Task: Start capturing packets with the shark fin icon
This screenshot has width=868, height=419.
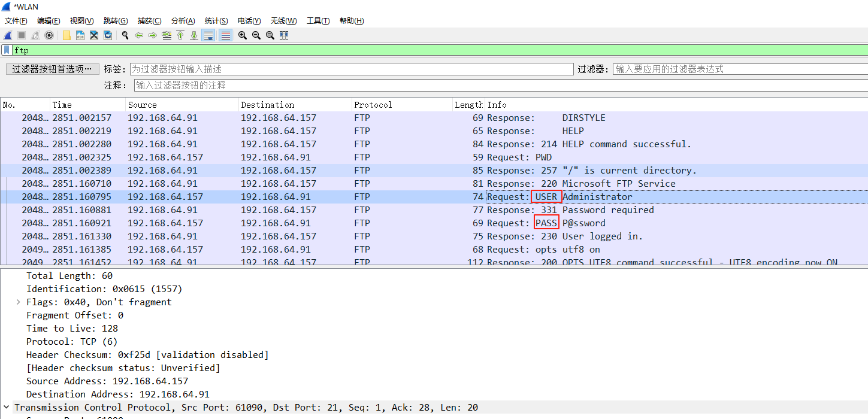Action: pyautogui.click(x=8, y=35)
